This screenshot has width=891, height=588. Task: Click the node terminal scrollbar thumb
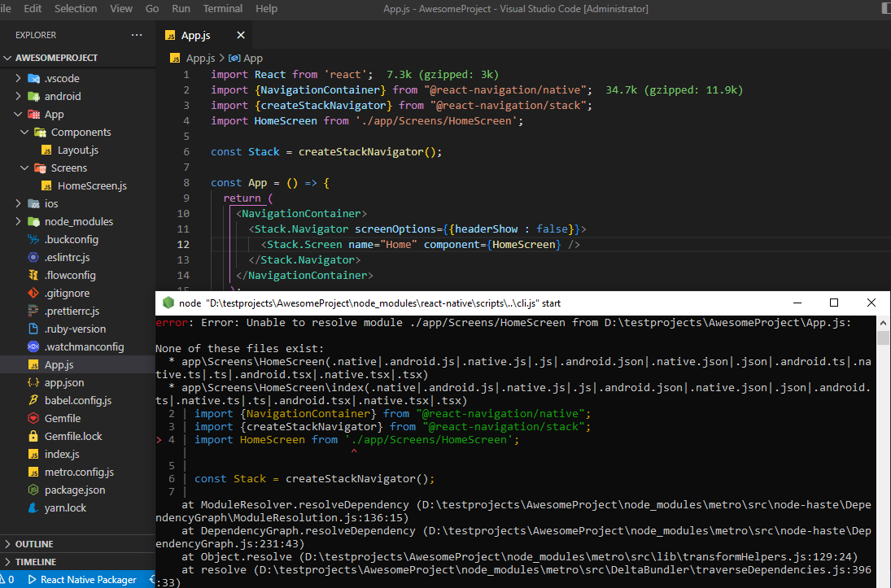pos(883,338)
